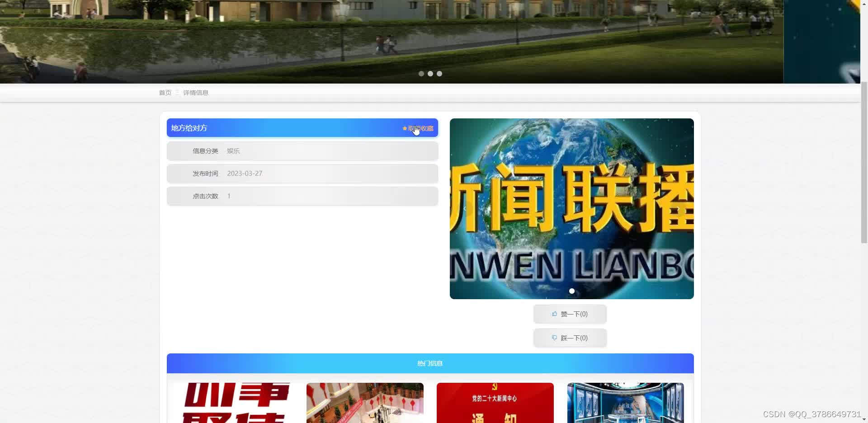Image resolution: width=868 pixels, height=423 pixels.
Task: Click the title 地方给对方
Action: point(189,128)
